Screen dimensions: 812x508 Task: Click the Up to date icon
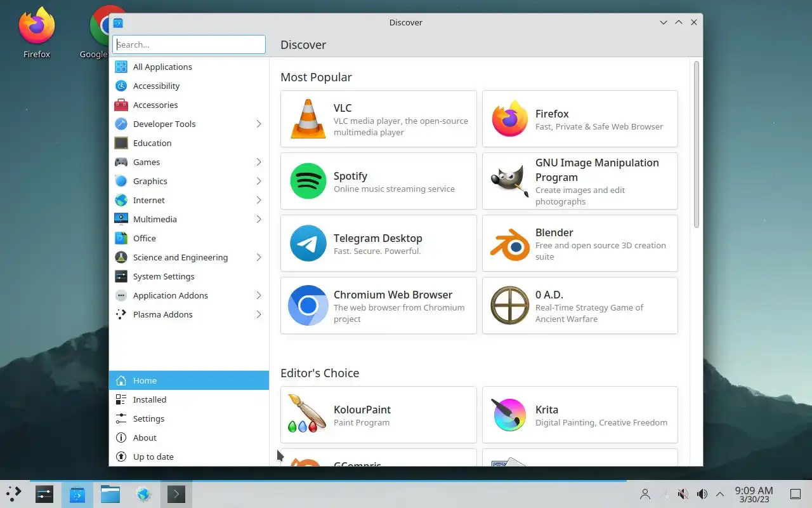(121, 457)
